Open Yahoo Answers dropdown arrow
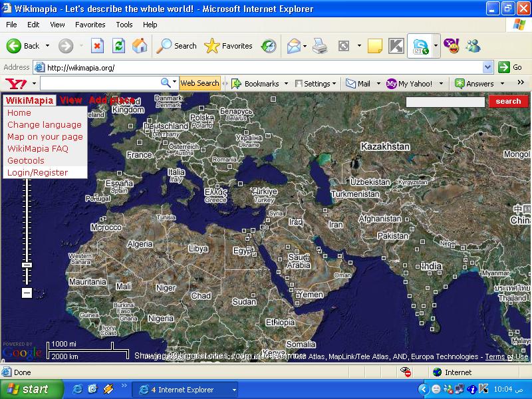 point(502,84)
